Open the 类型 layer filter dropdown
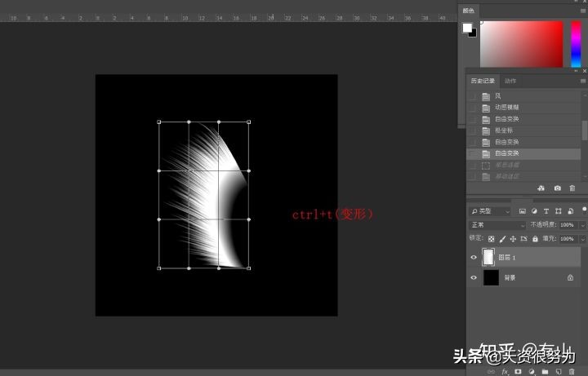This screenshot has height=376, width=588. [x=490, y=211]
